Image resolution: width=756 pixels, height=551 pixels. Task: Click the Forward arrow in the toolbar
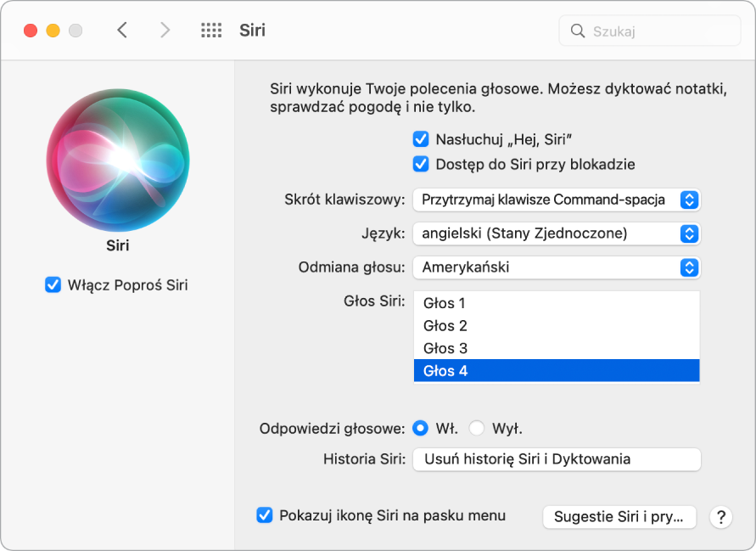click(165, 29)
